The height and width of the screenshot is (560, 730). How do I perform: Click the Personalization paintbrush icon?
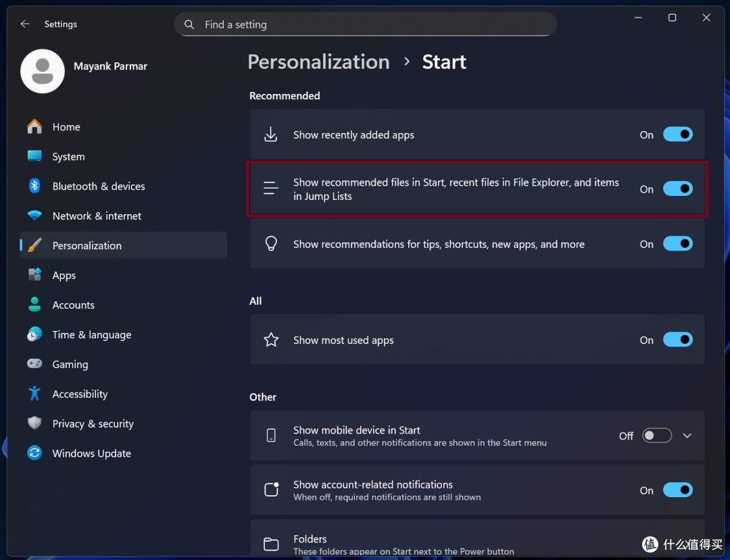point(34,245)
